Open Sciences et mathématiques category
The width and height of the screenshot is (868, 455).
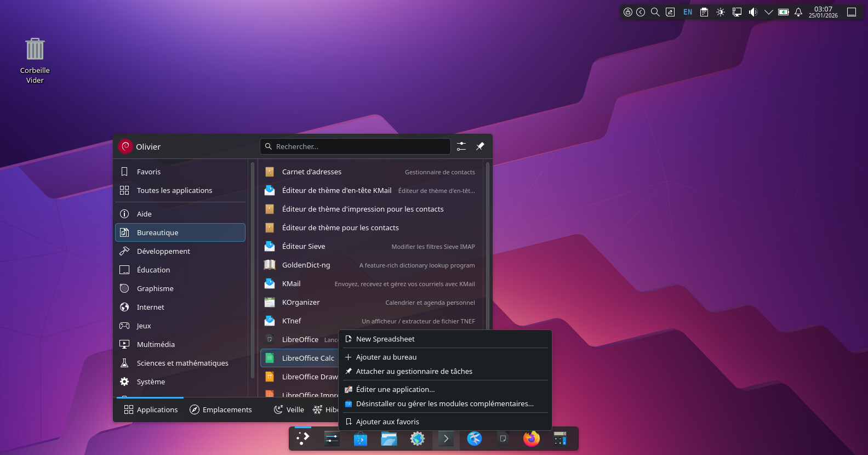[180, 363]
